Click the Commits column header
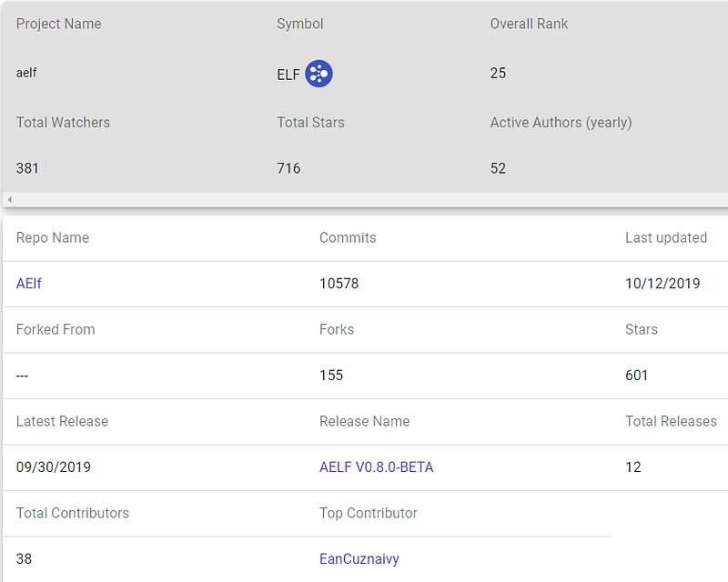728x582 pixels. click(348, 238)
